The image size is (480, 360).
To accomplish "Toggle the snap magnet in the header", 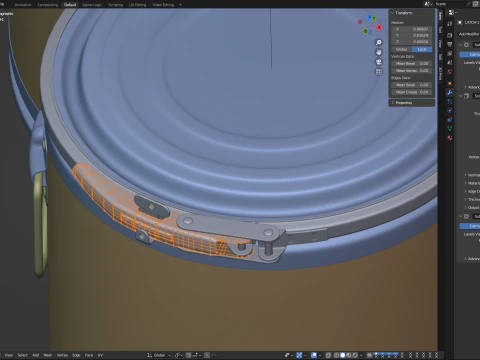I will (x=188, y=355).
